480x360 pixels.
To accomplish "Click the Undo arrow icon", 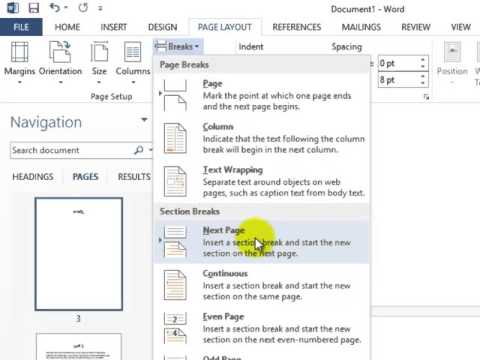I will (55, 8).
